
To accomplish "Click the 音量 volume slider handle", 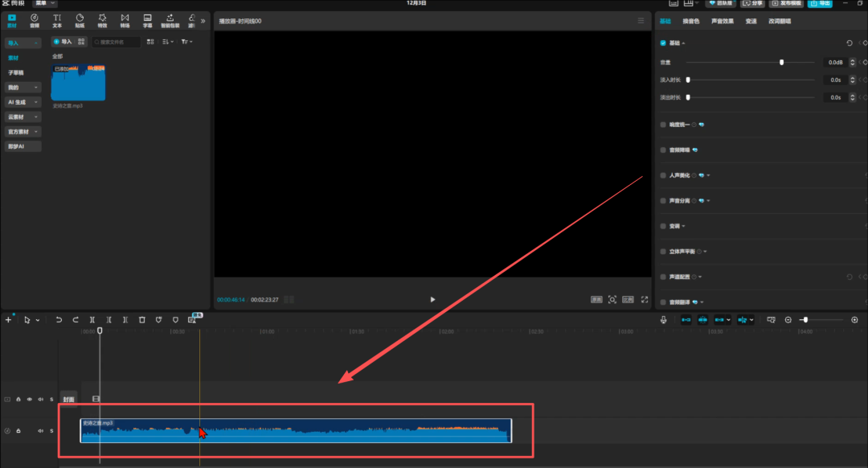I will click(781, 62).
